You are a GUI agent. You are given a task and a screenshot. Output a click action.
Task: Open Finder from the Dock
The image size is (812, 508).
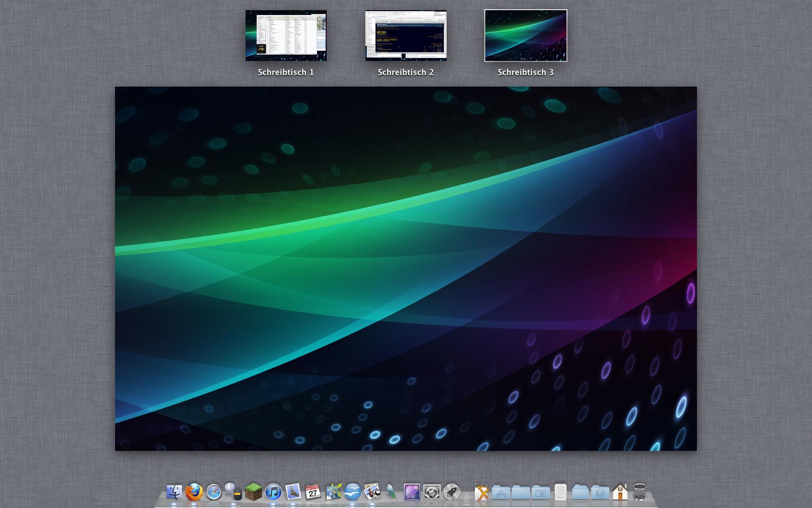174,492
